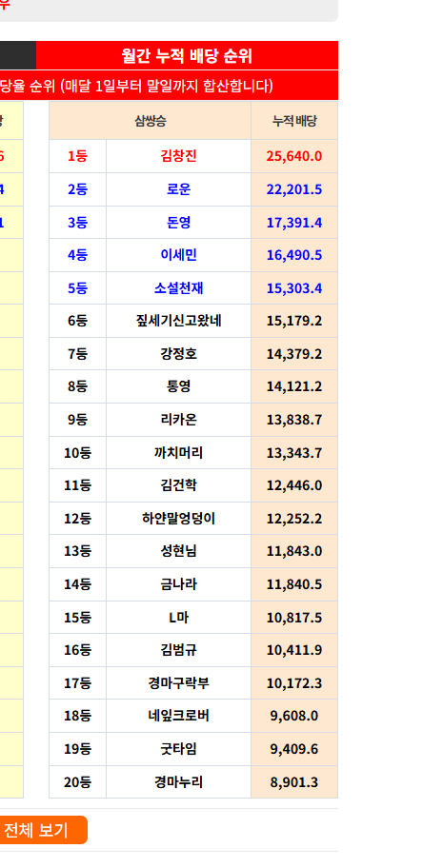Click the 삼쌍승 column header
The width and height of the screenshot is (423, 868).
click(x=151, y=121)
